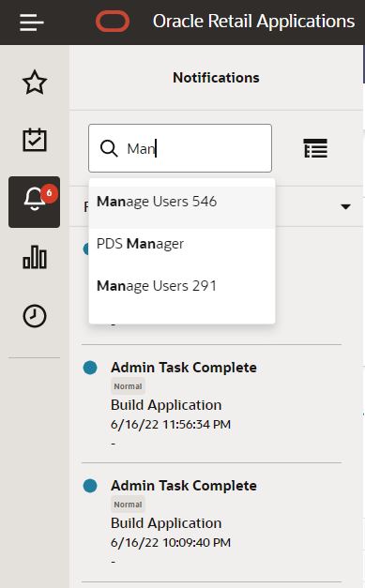
Task: Toggle read status dot for 11:56:34 PM notification
Action: 90,368
